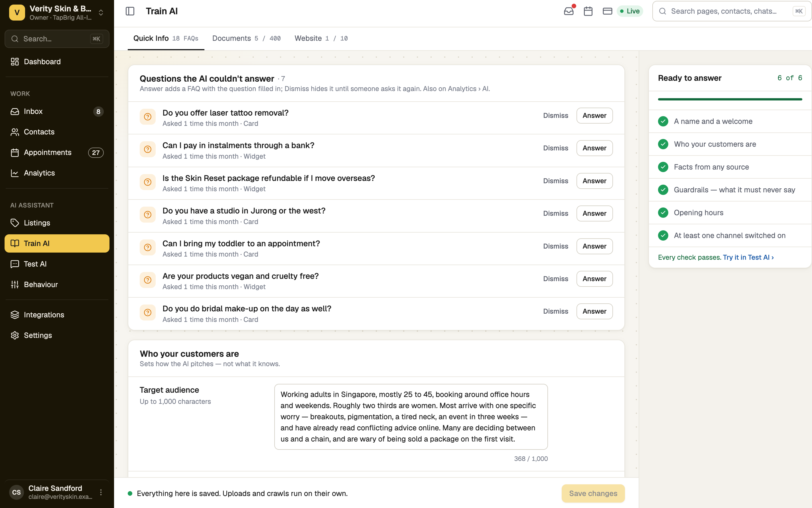Open Test AI in the sidebar
Image resolution: width=812 pixels, height=508 pixels.
(57, 264)
